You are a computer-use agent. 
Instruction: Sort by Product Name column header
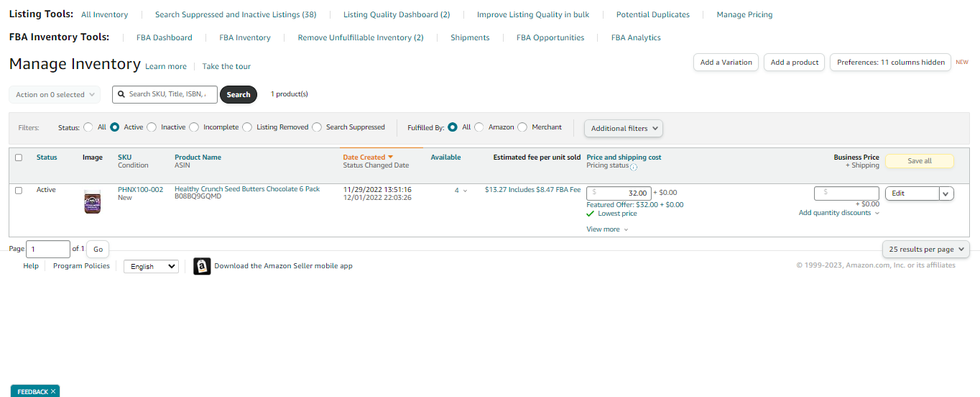pyautogui.click(x=198, y=158)
